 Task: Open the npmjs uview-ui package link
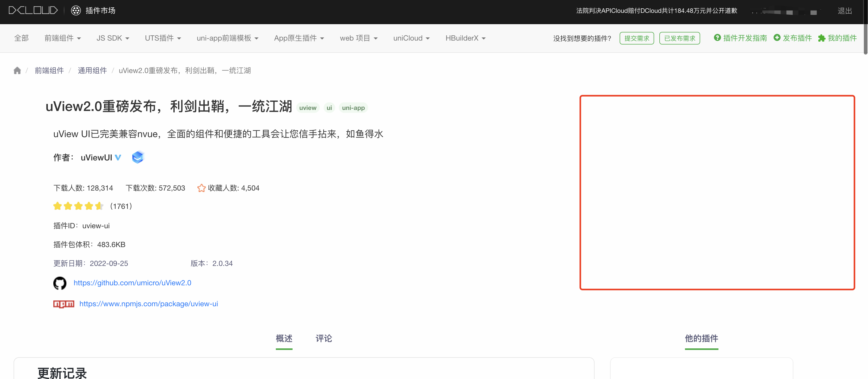tap(149, 304)
